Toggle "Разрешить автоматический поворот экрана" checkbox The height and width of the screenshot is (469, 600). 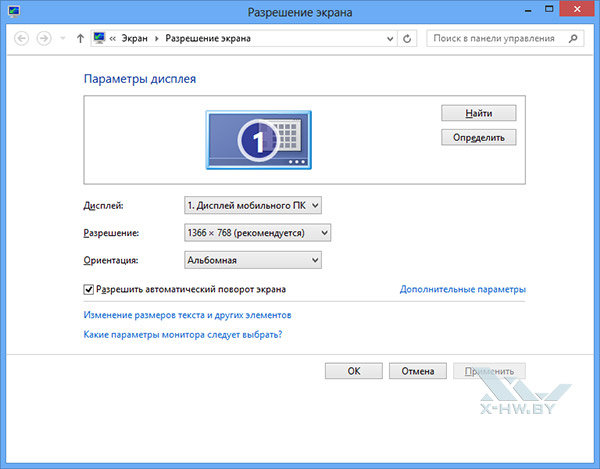88,290
